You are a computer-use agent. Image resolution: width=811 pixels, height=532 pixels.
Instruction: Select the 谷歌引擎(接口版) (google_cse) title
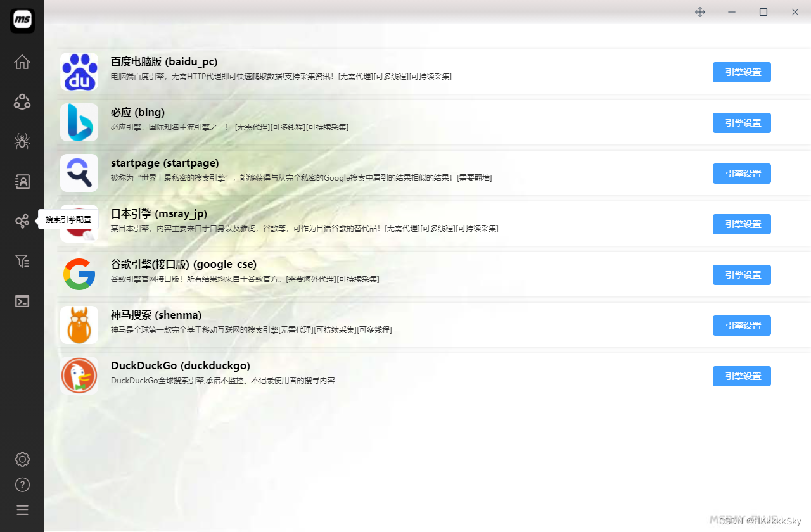click(184, 264)
